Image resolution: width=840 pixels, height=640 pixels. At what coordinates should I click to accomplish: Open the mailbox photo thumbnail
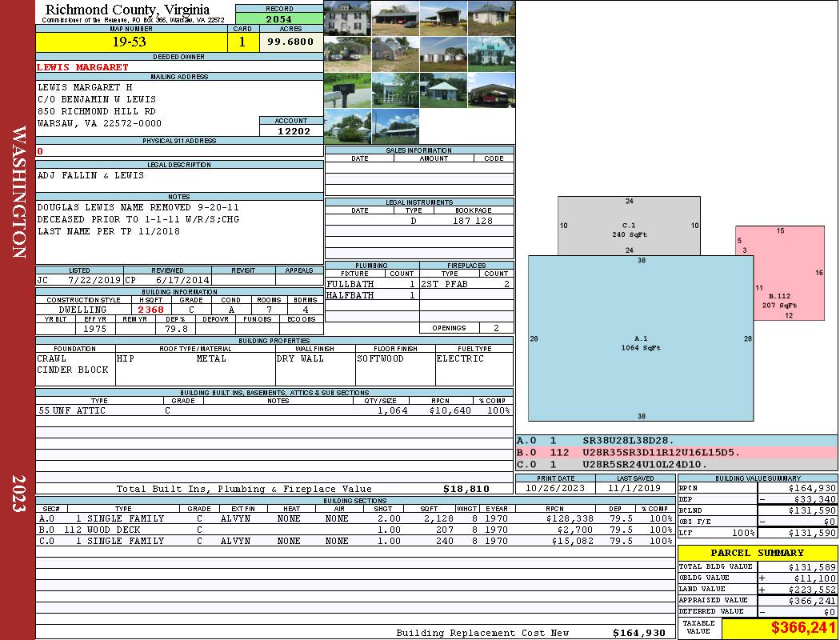click(348, 90)
